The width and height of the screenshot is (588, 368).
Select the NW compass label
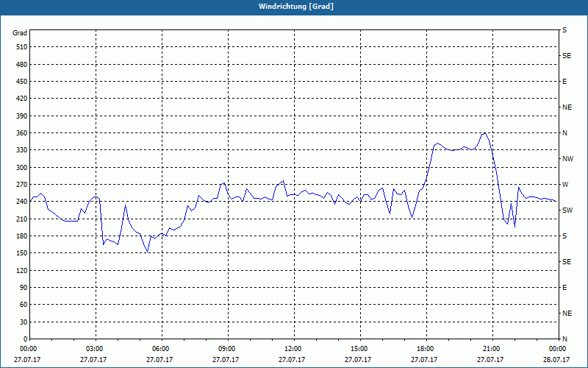567,159
